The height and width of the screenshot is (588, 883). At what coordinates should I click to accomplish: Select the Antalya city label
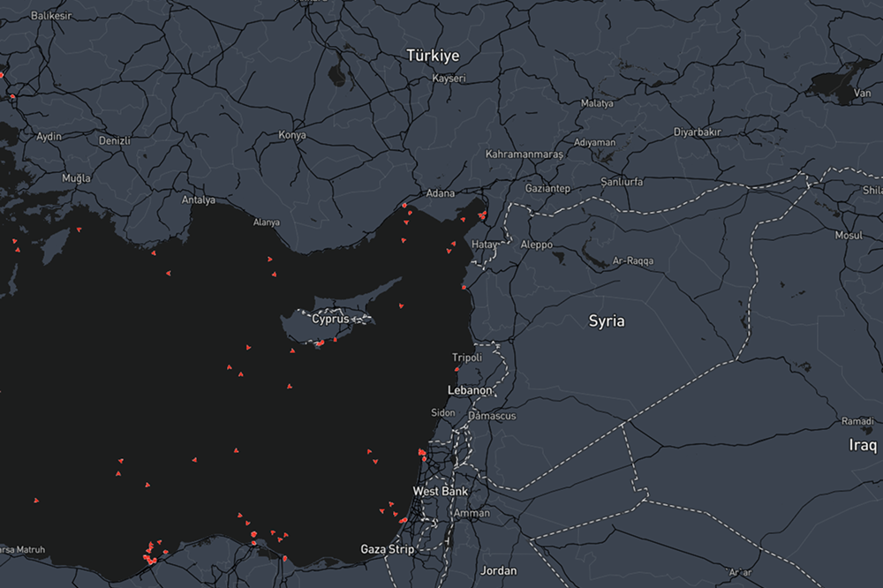pos(199,200)
